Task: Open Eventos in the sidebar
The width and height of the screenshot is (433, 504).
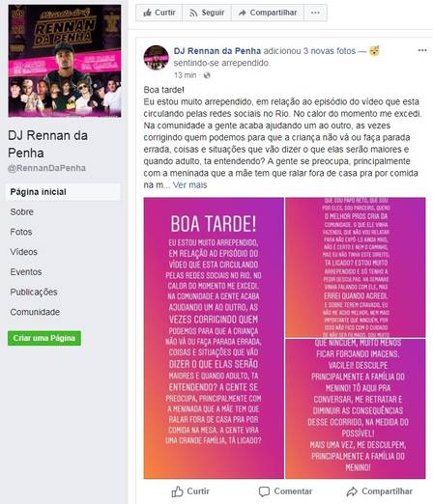Action: click(x=26, y=272)
